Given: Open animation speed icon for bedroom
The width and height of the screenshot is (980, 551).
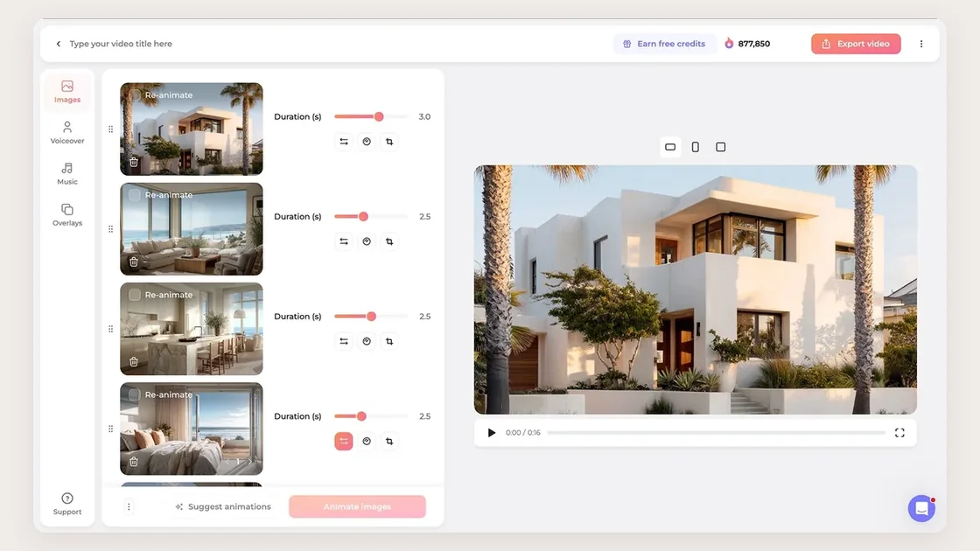Looking at the screenshot, I should pos(367,442).
